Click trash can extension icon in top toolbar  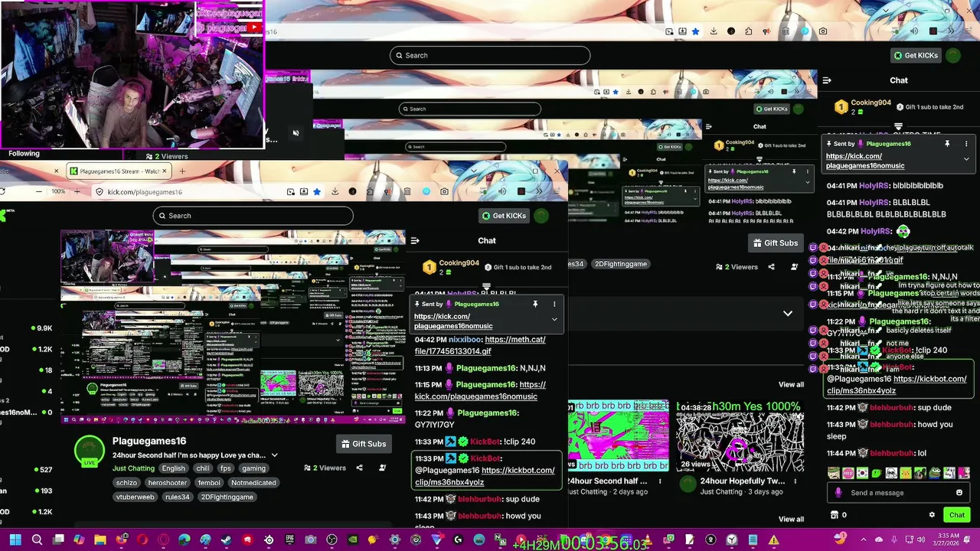click(786, 31)
